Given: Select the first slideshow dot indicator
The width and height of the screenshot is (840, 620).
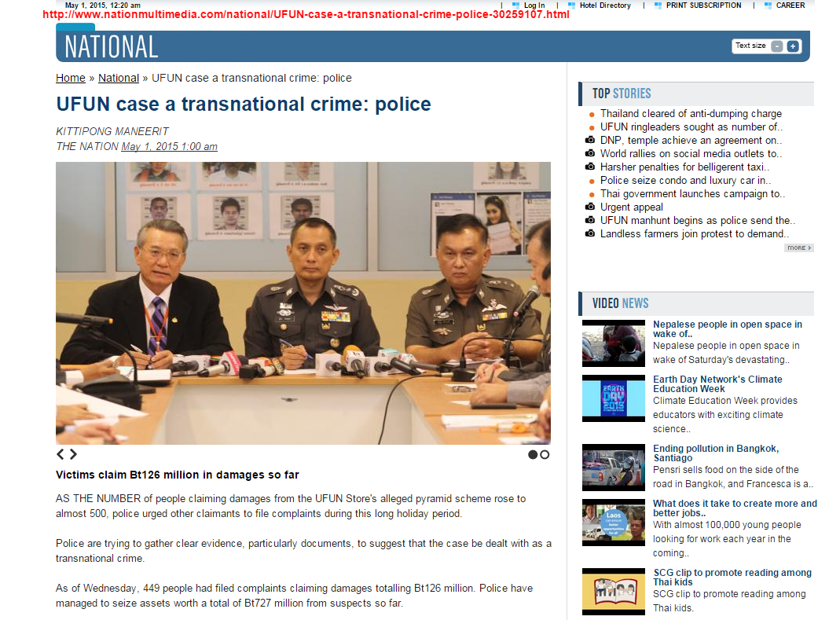Looking at the screenshot, I should coord(533,454).
